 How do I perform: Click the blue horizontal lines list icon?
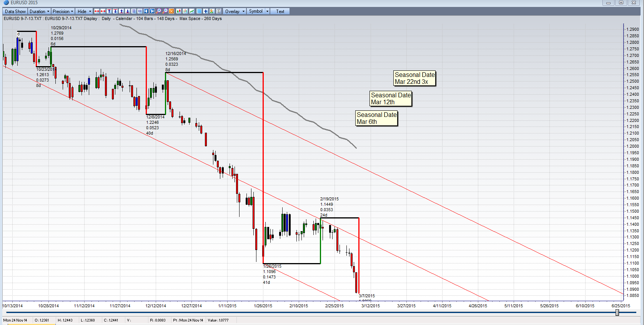199,11
